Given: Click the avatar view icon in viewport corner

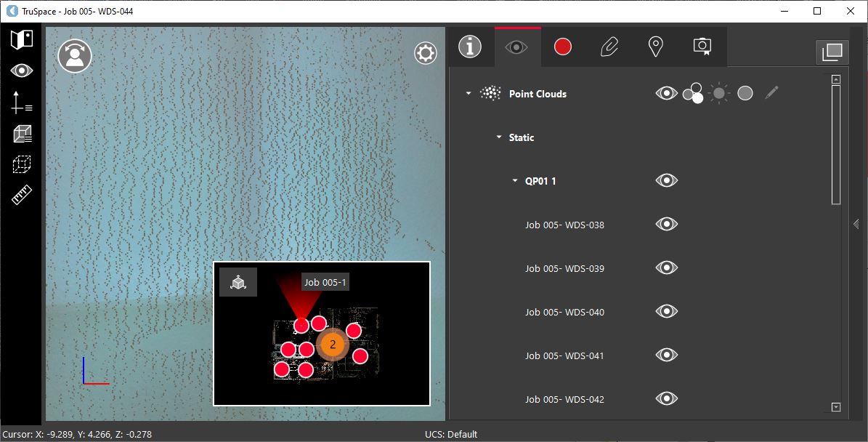Looking at the screenshot, I should [73, 56].
